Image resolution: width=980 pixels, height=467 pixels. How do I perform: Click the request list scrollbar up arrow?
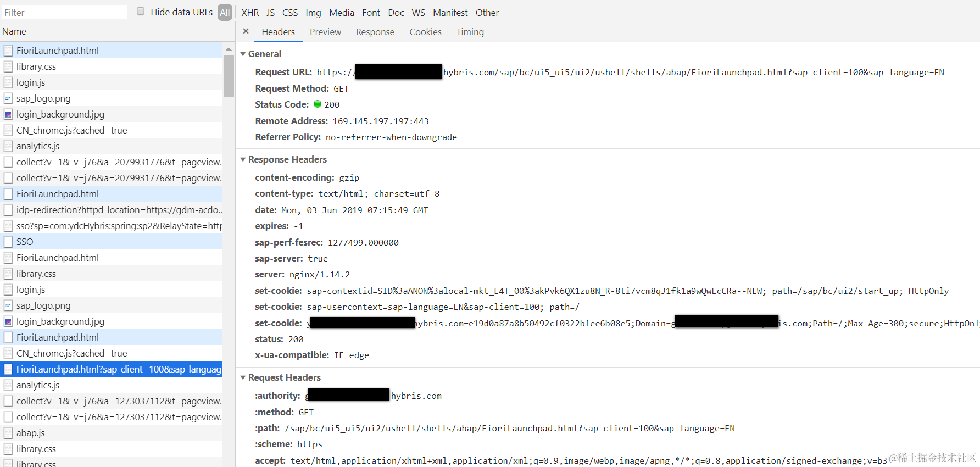229,49
